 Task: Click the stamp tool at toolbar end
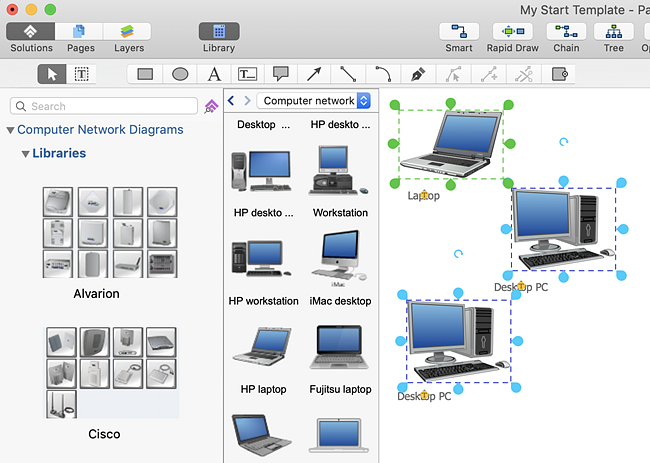coord(560,74)
